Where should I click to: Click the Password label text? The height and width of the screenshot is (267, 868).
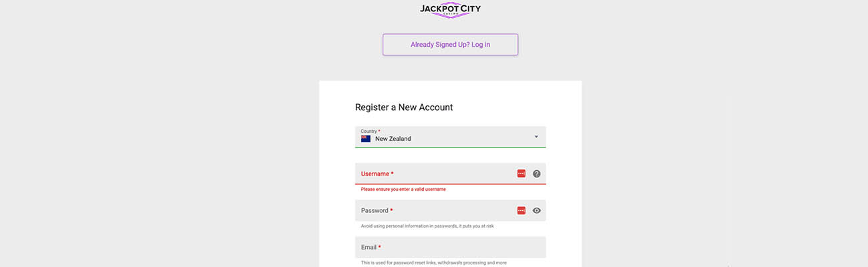375,210
